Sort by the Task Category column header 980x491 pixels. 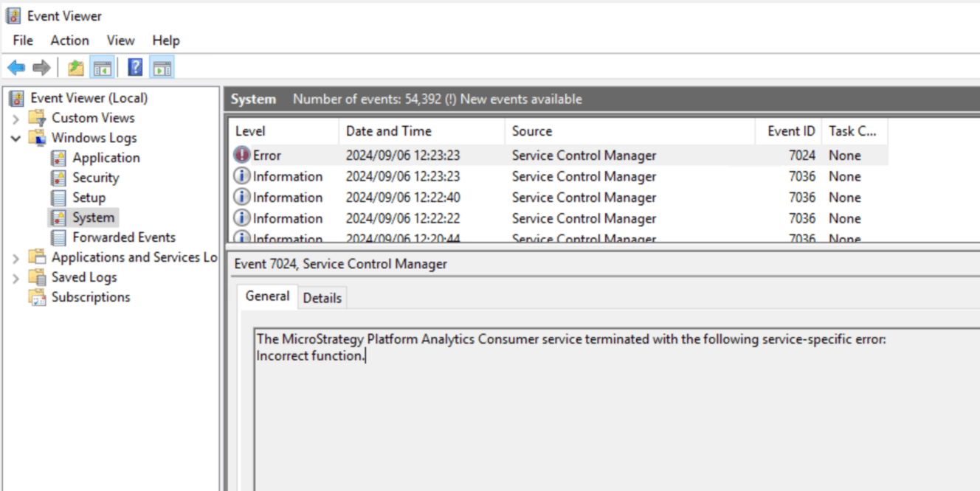pyautogui.click(x=855, y=131)
